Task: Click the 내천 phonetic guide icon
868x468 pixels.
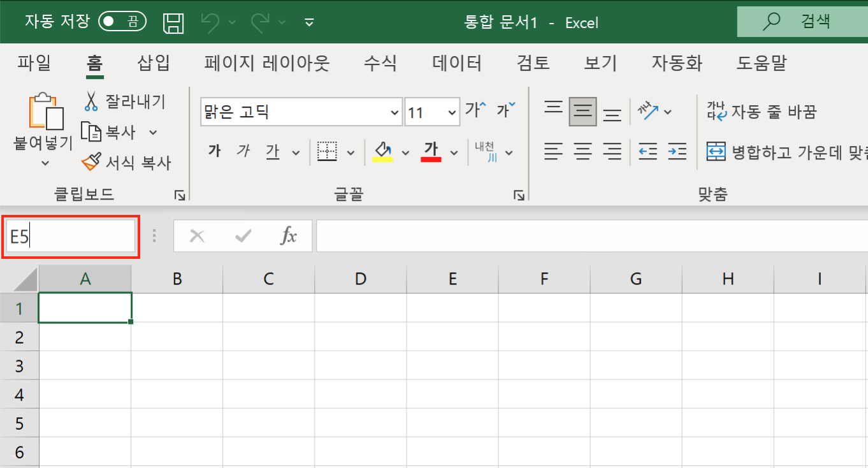Action: coord(485,152)
